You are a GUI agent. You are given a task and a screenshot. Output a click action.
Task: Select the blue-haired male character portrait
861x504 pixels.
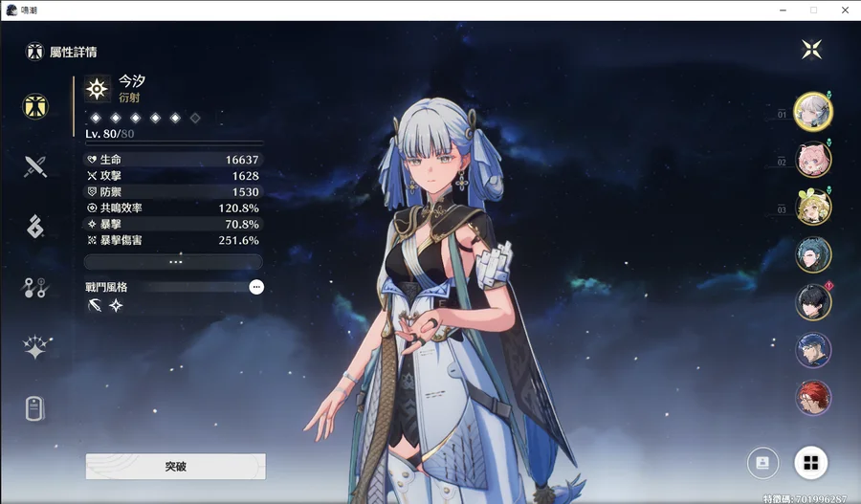point(813,350)
